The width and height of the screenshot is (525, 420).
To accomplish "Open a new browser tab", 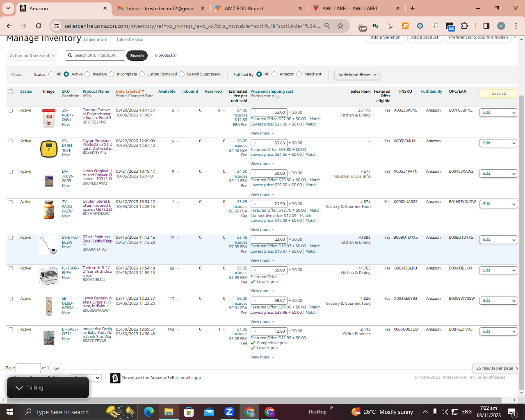I will (413, 8).
